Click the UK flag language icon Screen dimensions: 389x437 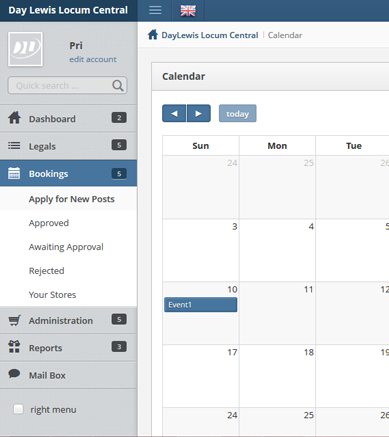point(188,11)
